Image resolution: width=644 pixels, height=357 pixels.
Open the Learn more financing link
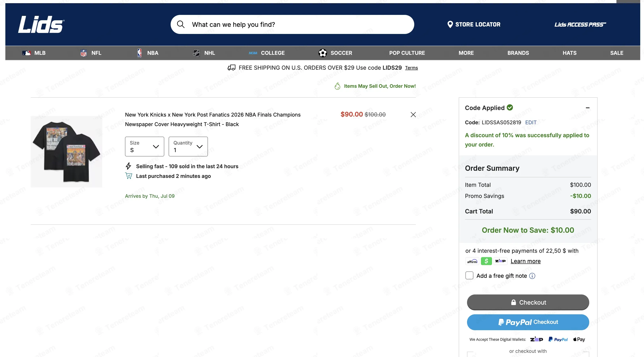pyautogui.click(x=526, y=261)
